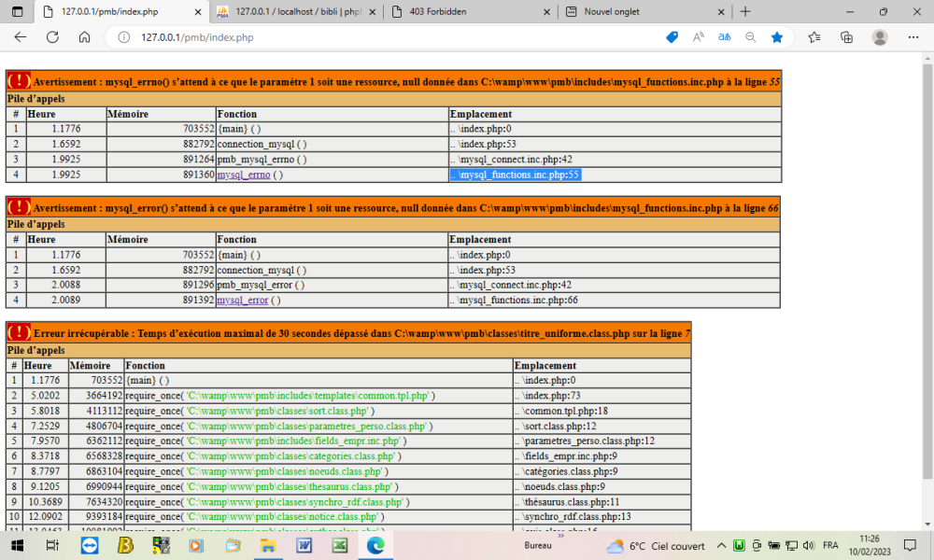This screenshot has height=560, width=934.
Task: Click the page vertical scrollbar
Action: click(x=927, y=280)
